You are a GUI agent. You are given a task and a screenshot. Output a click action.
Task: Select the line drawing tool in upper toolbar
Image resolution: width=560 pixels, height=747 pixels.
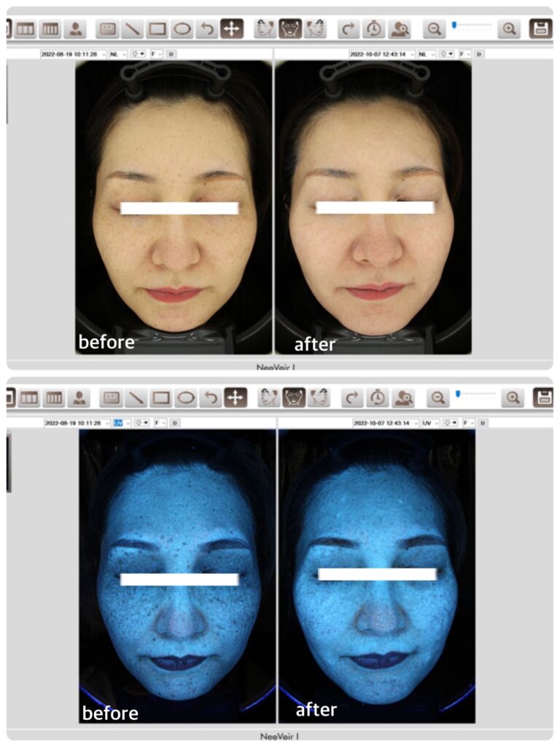point(133,29)
